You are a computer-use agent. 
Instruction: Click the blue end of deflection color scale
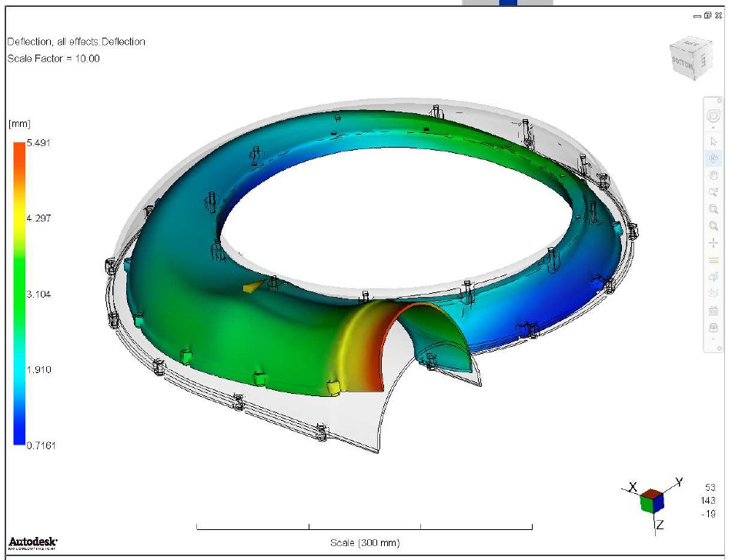(19, 440)
